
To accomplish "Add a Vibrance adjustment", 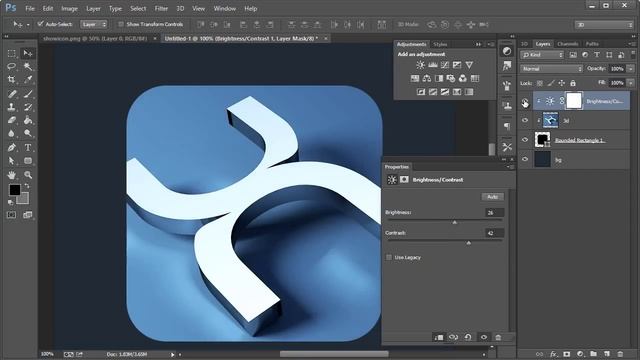I will point(469,65).
